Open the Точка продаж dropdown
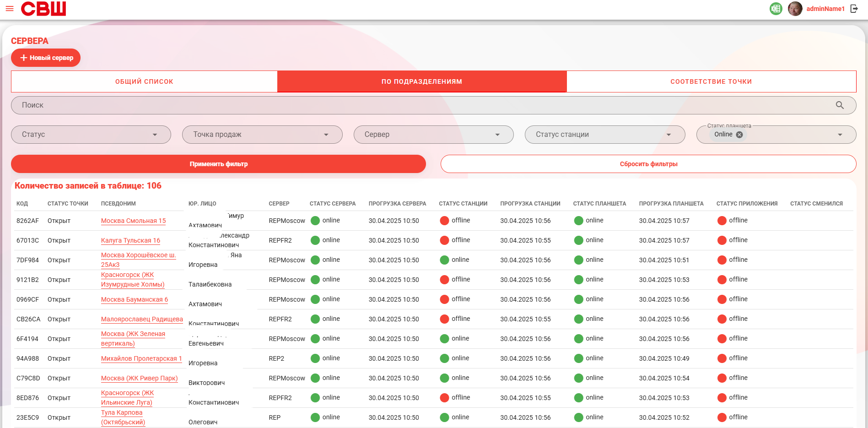The image size is (868, 428). [x=262, y=135]
